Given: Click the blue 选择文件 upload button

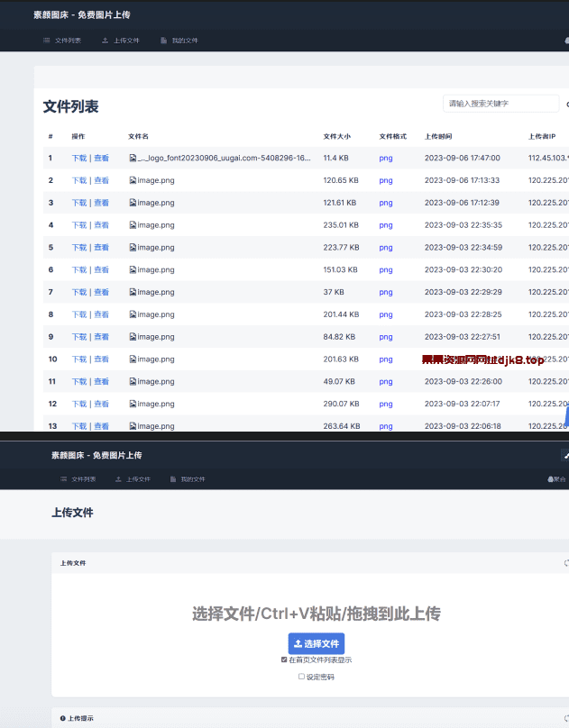Looking at the screenshot, I should [x=317, y=643].
